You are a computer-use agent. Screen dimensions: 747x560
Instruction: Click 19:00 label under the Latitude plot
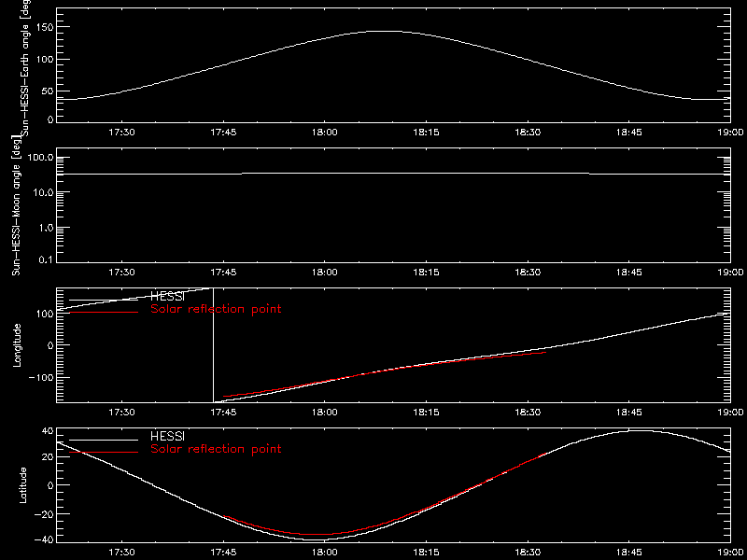point(730,553)
